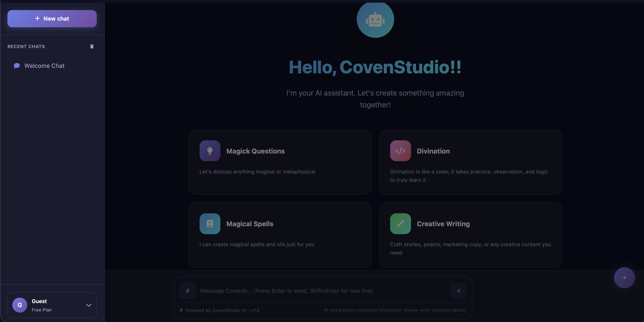The width and height of the screenshot is (644, 322).
Task: Expand the Guest account chevron
Action: pyautogui.click(x=89, y=305)
